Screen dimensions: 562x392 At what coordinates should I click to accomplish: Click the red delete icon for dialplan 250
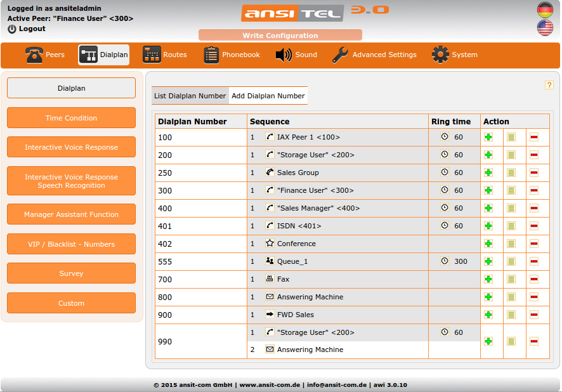[x=534, y=173]
